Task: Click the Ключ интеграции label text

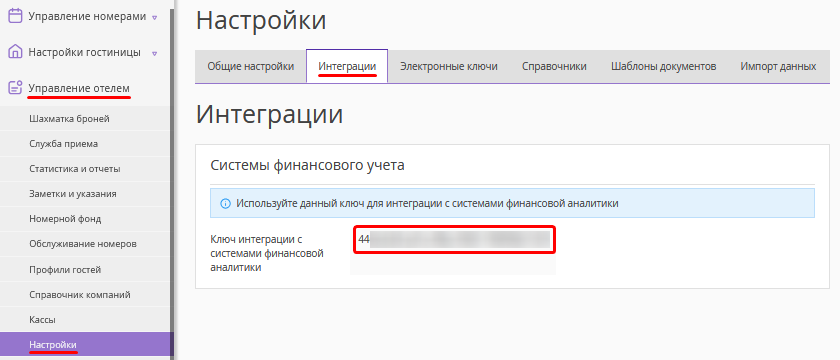Action: (x=267, y=253)
